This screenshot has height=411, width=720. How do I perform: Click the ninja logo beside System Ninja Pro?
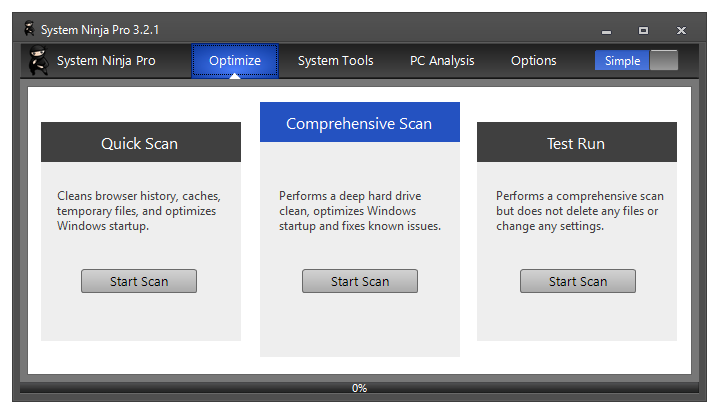click(38, 60)
